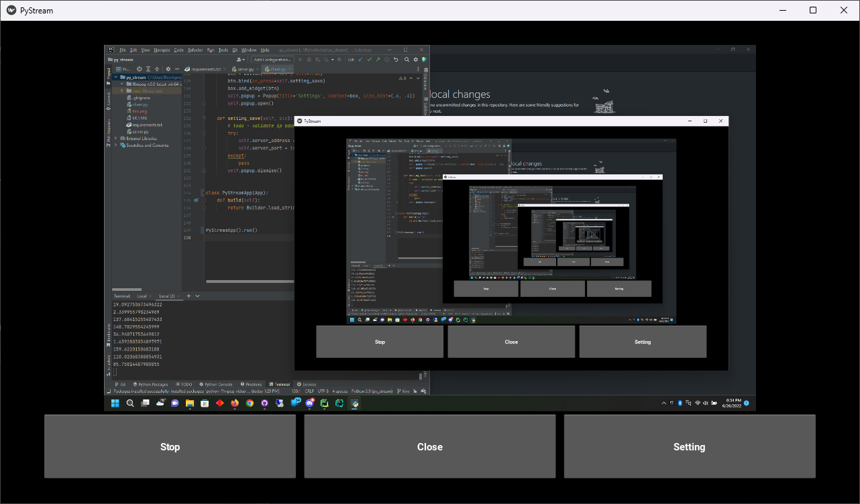
Task: Open the Services tool window
Action: click(307, 385)
